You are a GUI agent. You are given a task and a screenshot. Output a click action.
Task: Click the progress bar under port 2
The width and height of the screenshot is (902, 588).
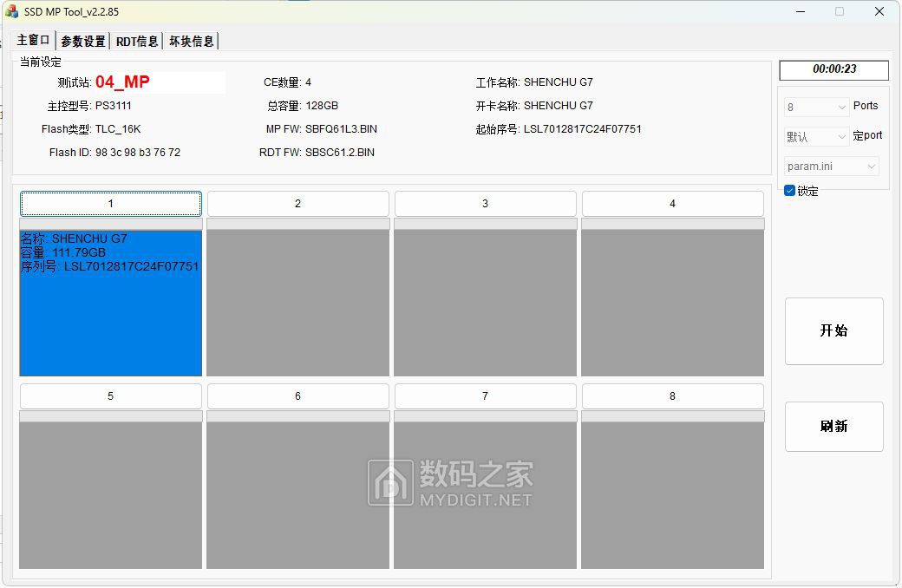[x=298, y=224]
